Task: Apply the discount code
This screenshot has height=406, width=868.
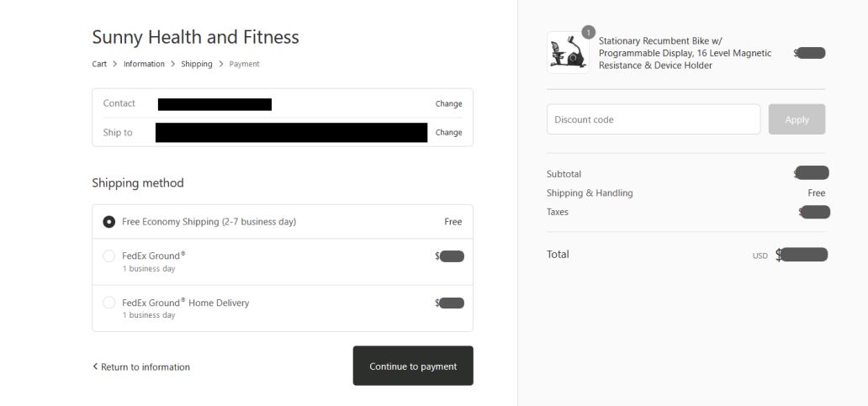Action: click(x=797, y=119)
